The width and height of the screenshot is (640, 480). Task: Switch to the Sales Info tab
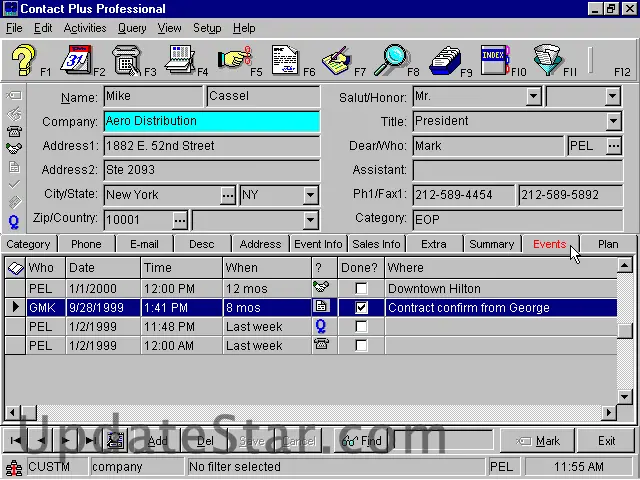click(376, 244)
